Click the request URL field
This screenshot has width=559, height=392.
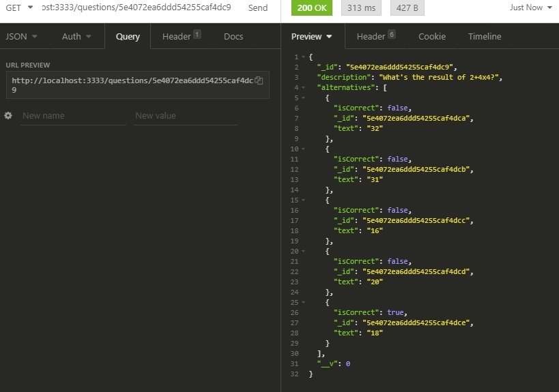[137, 7]
